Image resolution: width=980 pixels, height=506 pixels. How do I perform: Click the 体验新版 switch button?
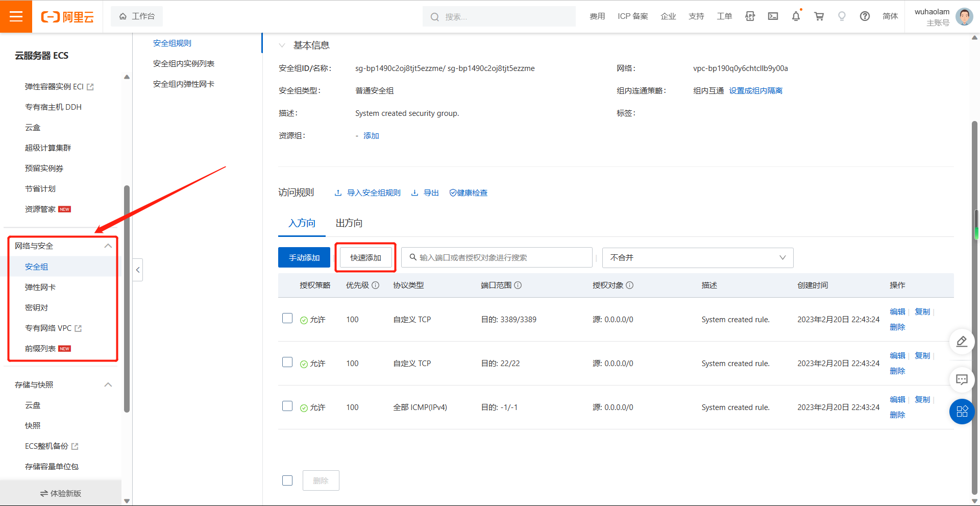[x=61, y=493]
